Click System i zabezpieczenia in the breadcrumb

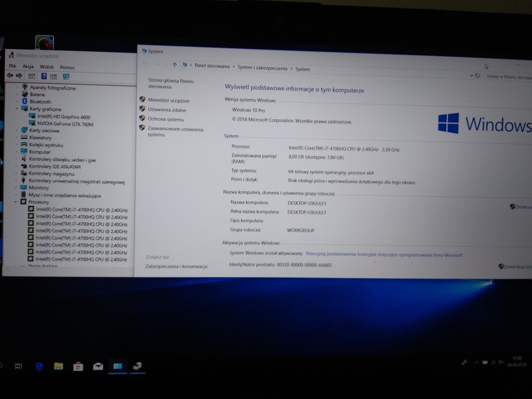[x=262, y=68]
